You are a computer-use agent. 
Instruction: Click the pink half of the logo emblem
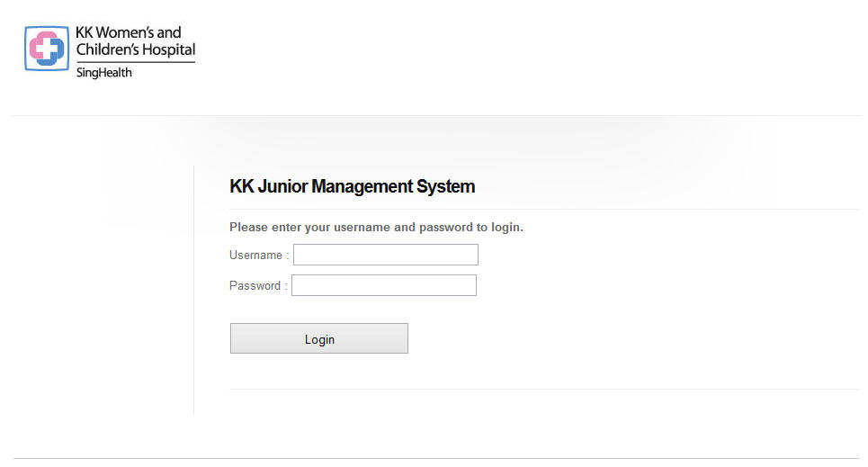coord(38,44)
